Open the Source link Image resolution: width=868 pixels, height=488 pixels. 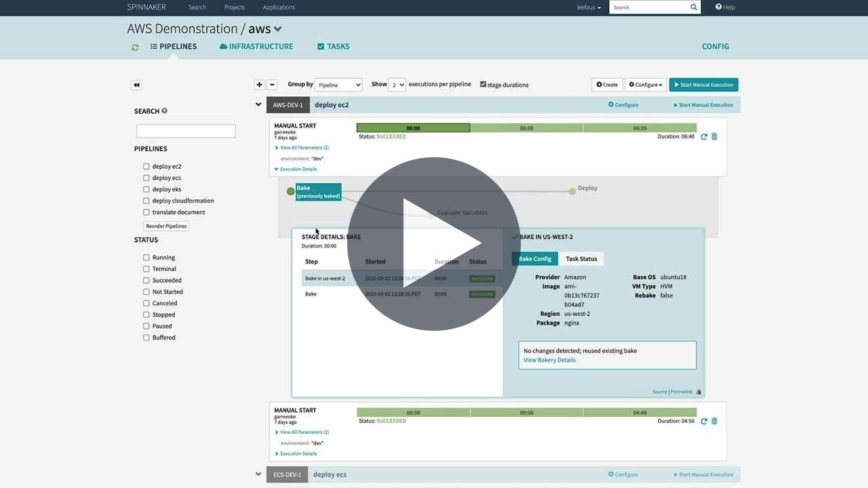pos(660,392)
